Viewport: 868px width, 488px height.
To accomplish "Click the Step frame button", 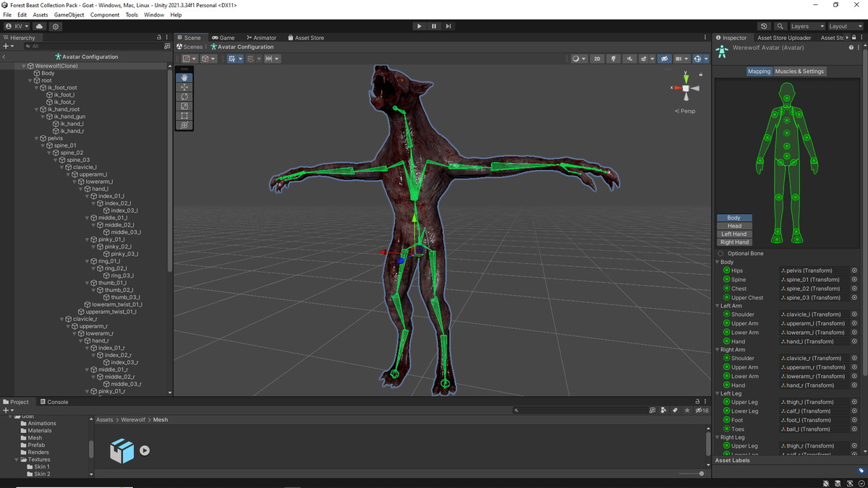I will pos(448,26).
